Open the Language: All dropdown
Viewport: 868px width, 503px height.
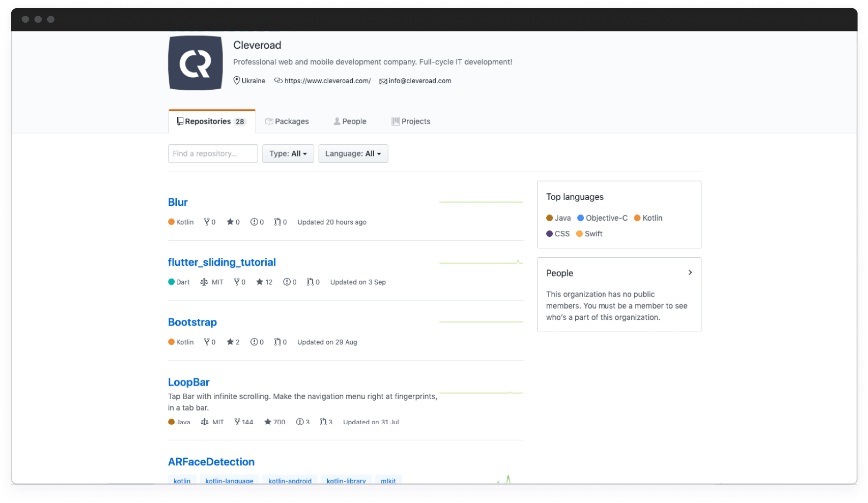(353, 154)
